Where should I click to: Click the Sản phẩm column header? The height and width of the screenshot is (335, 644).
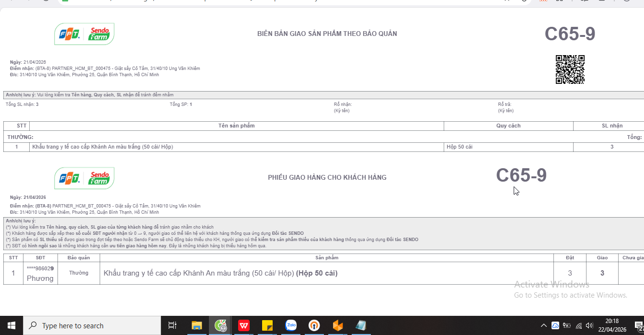[x=327, y=257]
